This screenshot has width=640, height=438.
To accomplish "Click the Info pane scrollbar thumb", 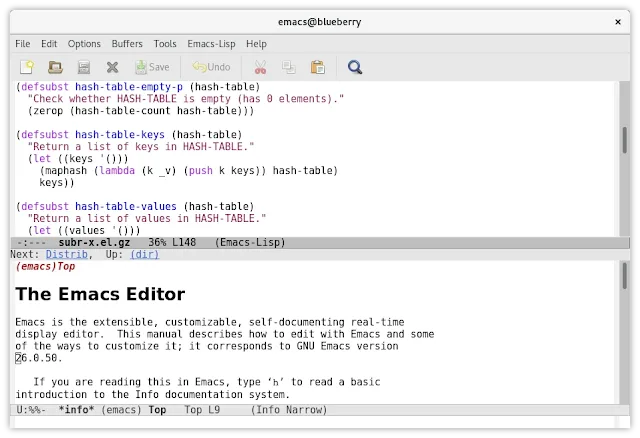I will pos(624,276).
